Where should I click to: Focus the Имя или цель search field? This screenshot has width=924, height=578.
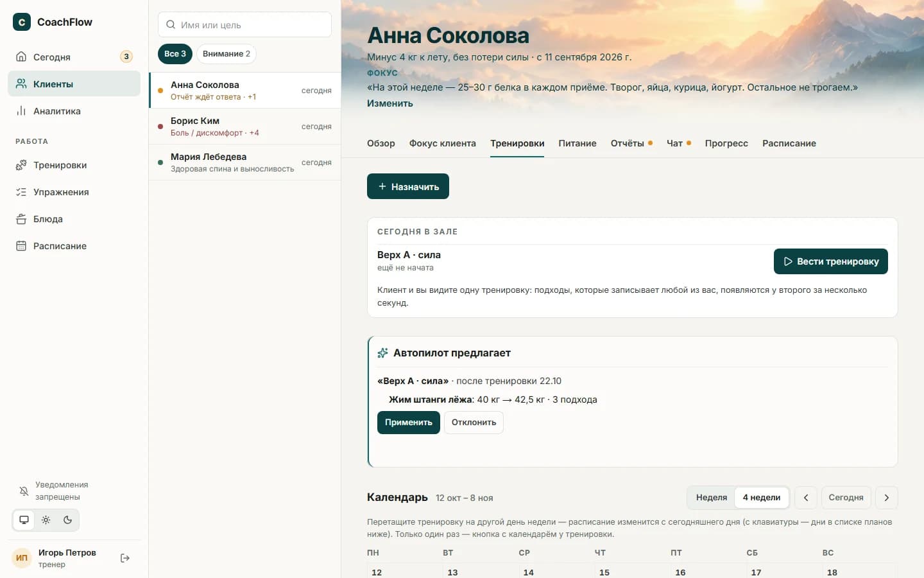(244, 24)
